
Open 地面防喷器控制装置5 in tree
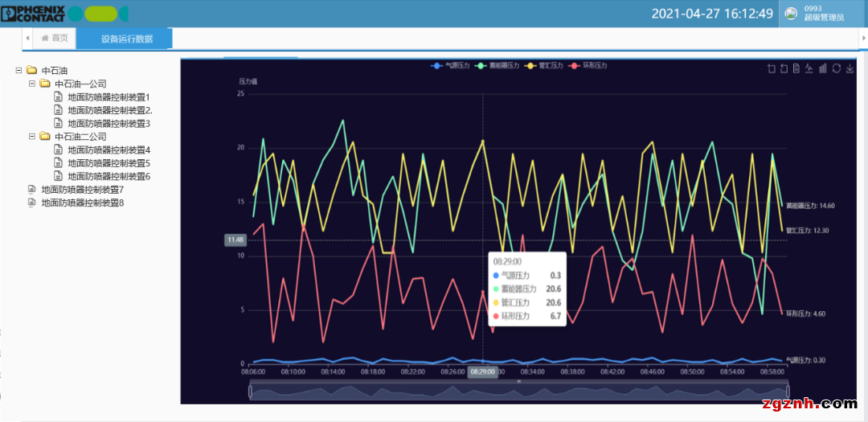coord(109,163)
